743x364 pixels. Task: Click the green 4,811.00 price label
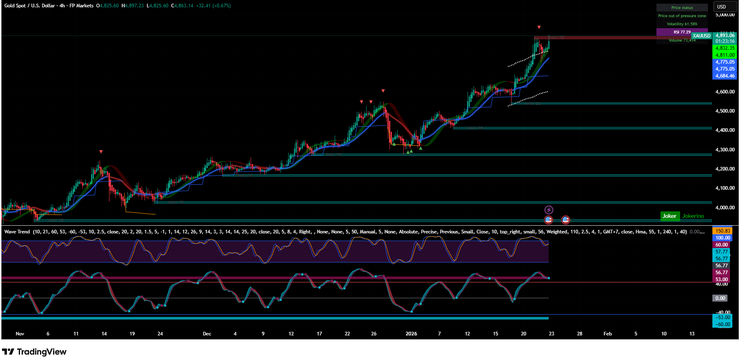point(725,55)
